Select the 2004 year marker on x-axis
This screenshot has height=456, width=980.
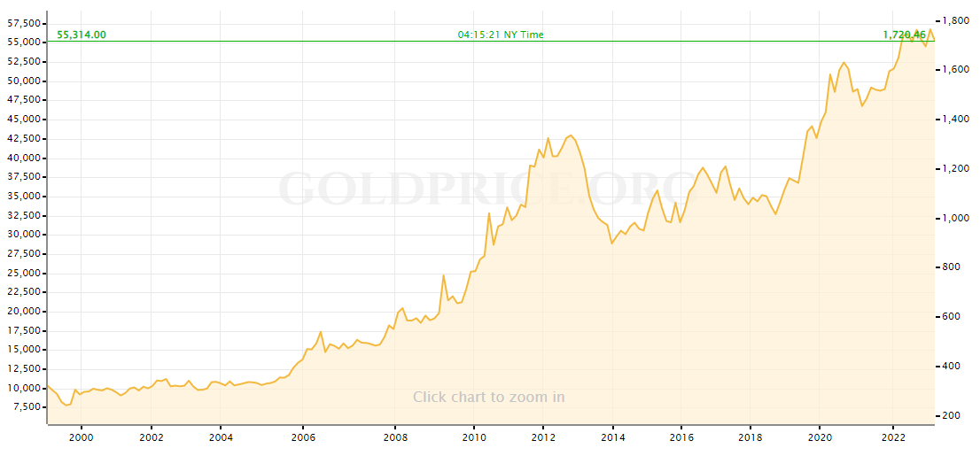(x=221, y=437)
